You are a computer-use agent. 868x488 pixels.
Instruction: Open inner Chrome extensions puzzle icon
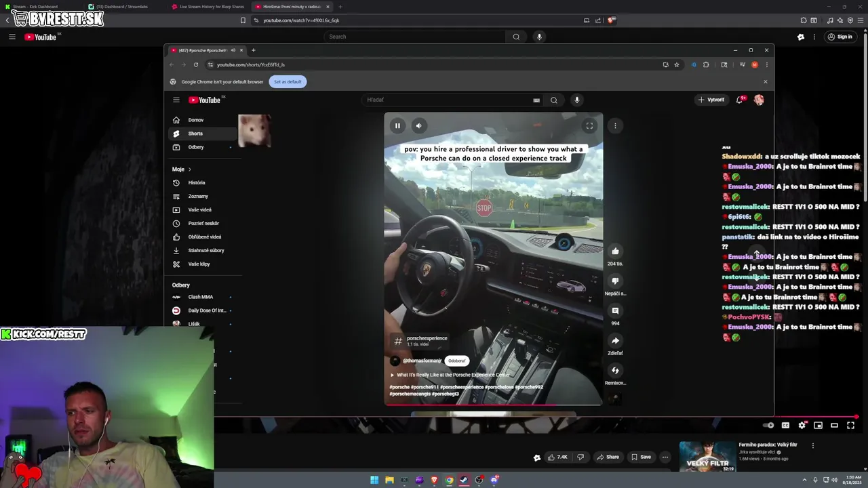point(706,64)
